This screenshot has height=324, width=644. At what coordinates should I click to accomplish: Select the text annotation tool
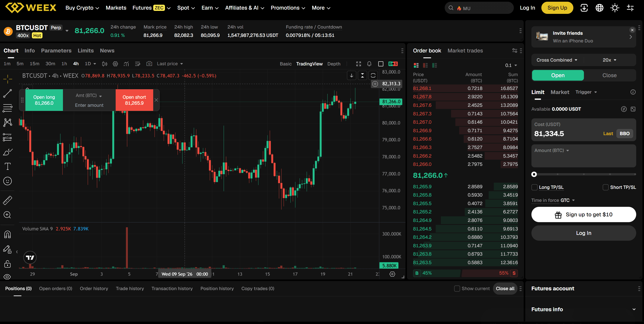coord(7,166)
